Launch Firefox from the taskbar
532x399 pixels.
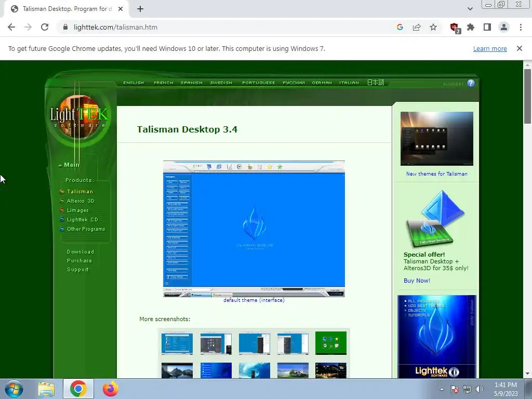click(110, 389)
